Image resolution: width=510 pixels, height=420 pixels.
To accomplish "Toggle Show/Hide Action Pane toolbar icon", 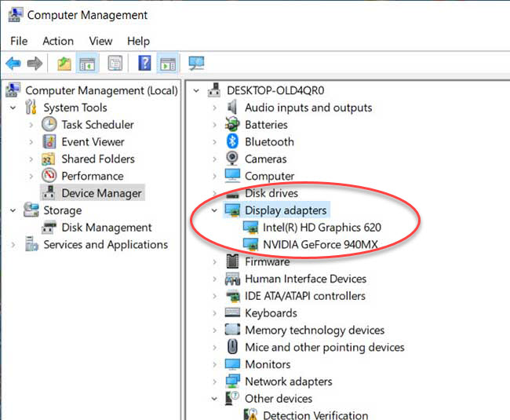I will click(168, 63).
